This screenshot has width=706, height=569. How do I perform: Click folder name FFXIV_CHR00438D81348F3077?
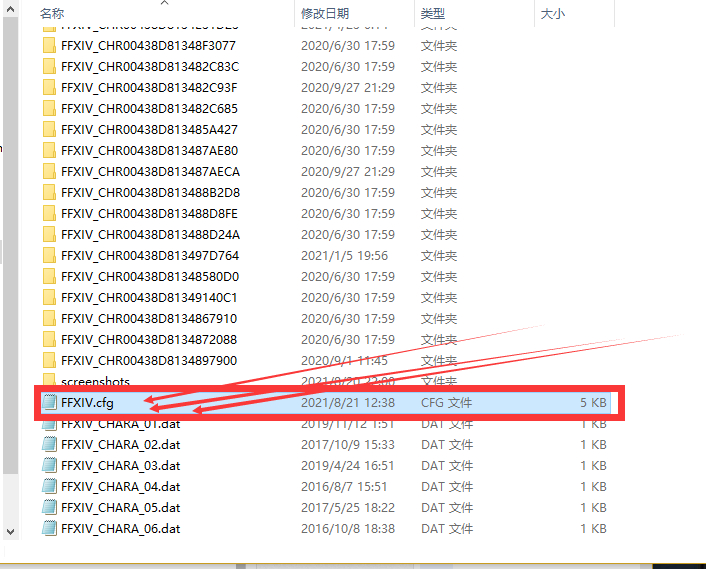tap(148, 45)
